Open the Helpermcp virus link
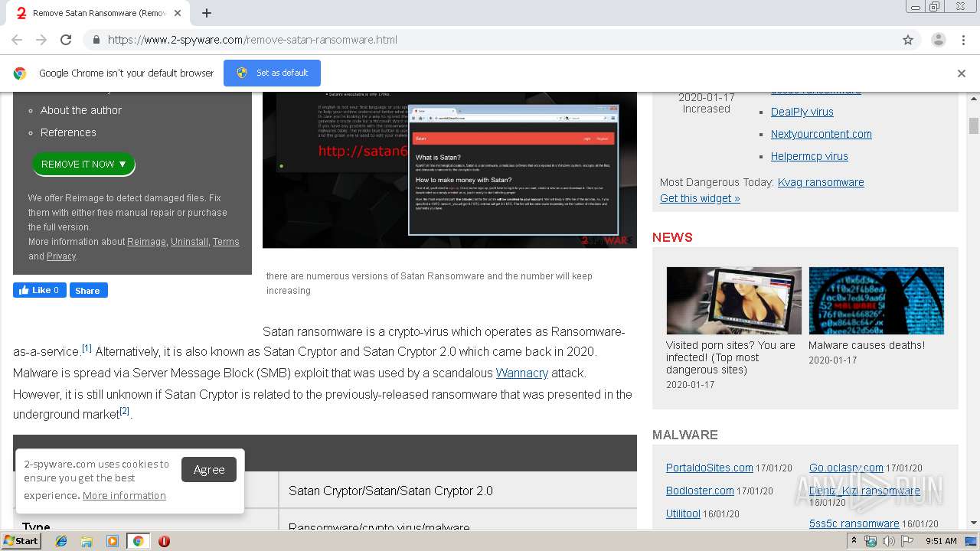The width and height of the screenshot is (980, 551). pos(809,156)
